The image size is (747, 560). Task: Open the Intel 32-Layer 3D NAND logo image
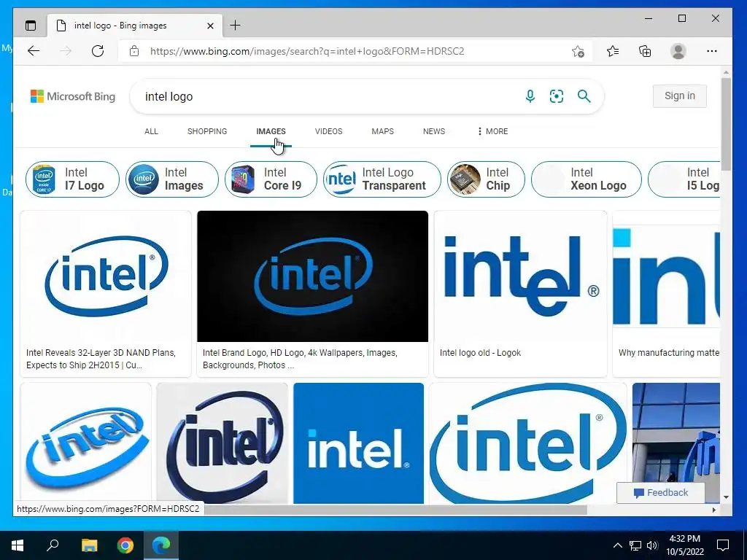coord(106,276)
